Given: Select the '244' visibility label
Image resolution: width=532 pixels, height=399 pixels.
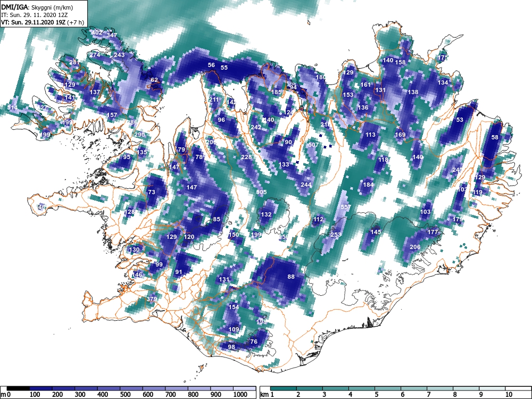Looking at the screenshot, I should tap(306, 185).
